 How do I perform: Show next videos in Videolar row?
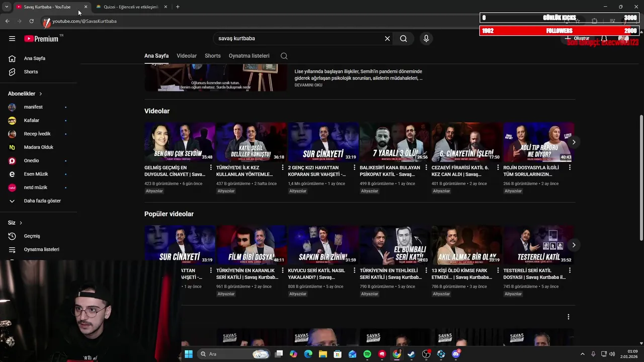coord(574,142)
